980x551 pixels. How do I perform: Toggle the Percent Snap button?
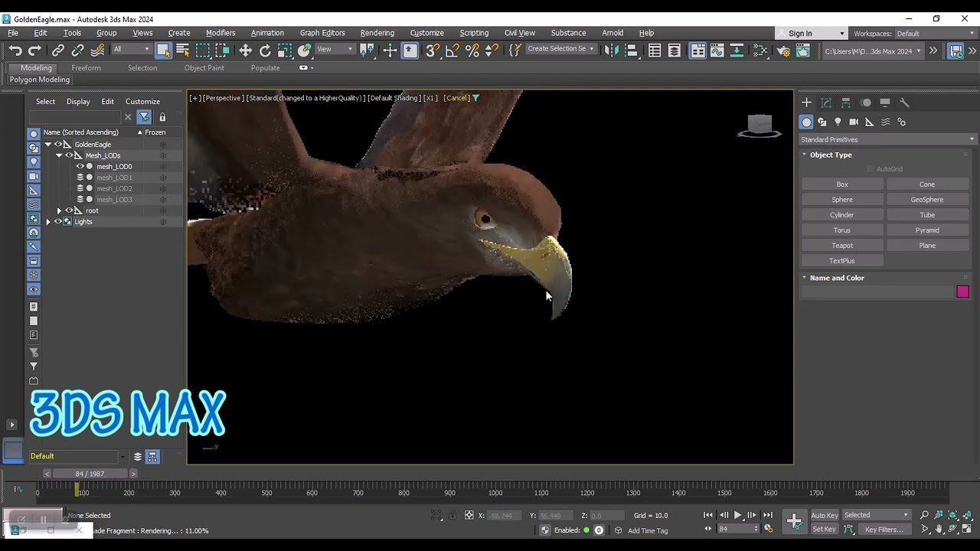click(472, 51)
